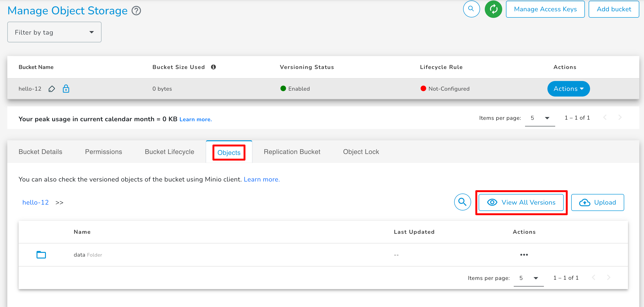The width and height of the screenshot is (644, 307).
Task: Toggle View All Versions with the eye icon
Action: pyautogui.click(x=492, y=202)
